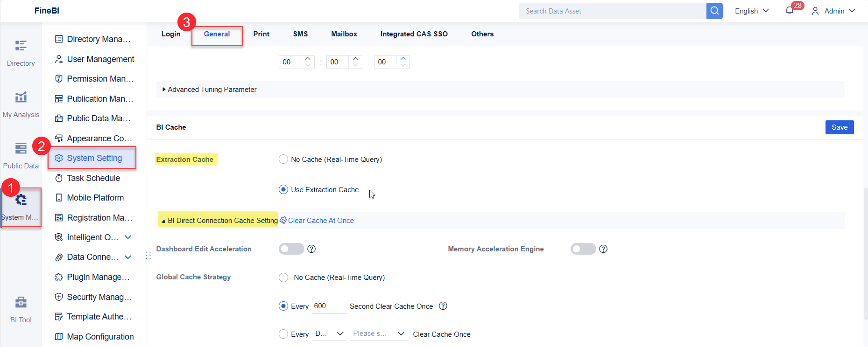Viewport: 868px width, 347px height.
Task: Open the notifications bell
Action: click(x=790, y=11)
